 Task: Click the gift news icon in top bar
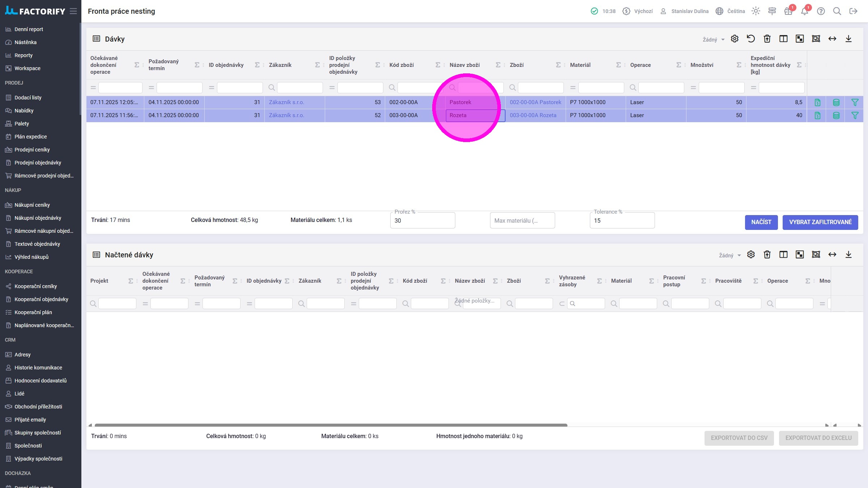tap(788, 11)
